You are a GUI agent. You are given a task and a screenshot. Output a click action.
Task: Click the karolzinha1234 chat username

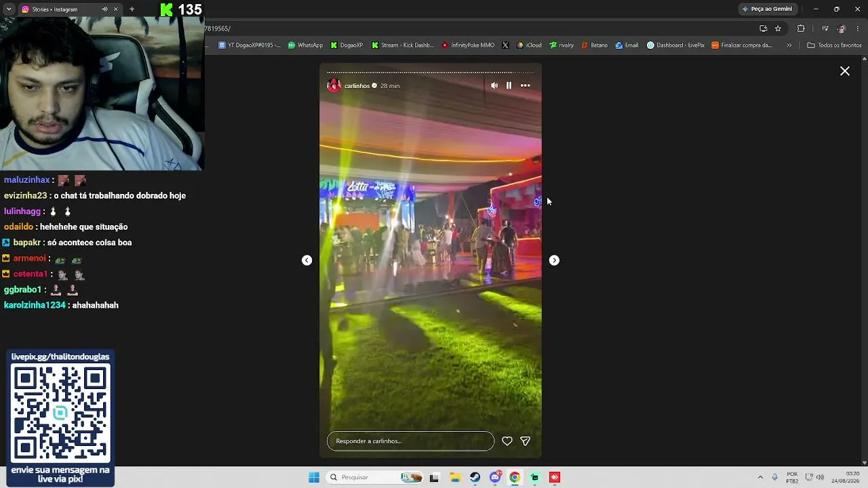35,306
